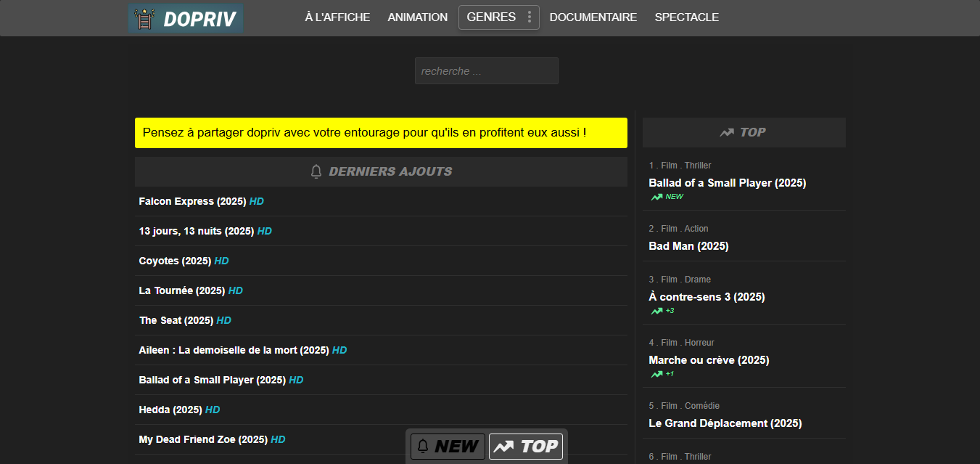Go to the ANIMATION section
This screenshot has width=980, height=464.
coord(418,17)
